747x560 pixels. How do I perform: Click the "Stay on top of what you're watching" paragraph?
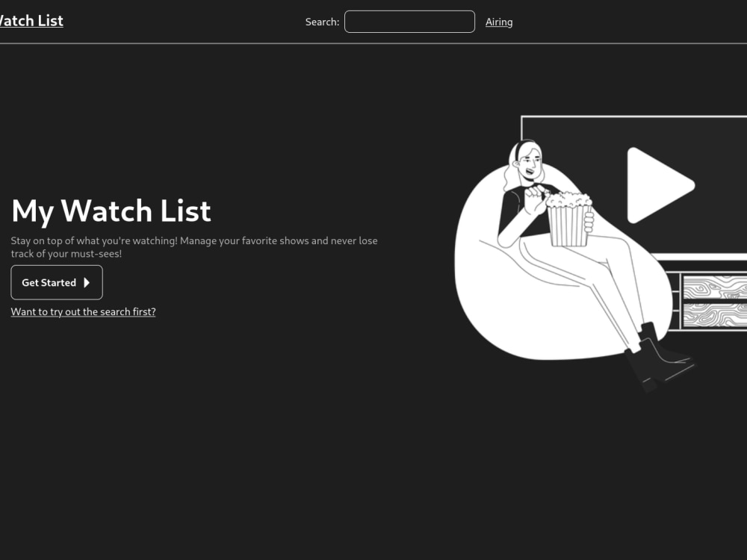(x=194, y=247)
